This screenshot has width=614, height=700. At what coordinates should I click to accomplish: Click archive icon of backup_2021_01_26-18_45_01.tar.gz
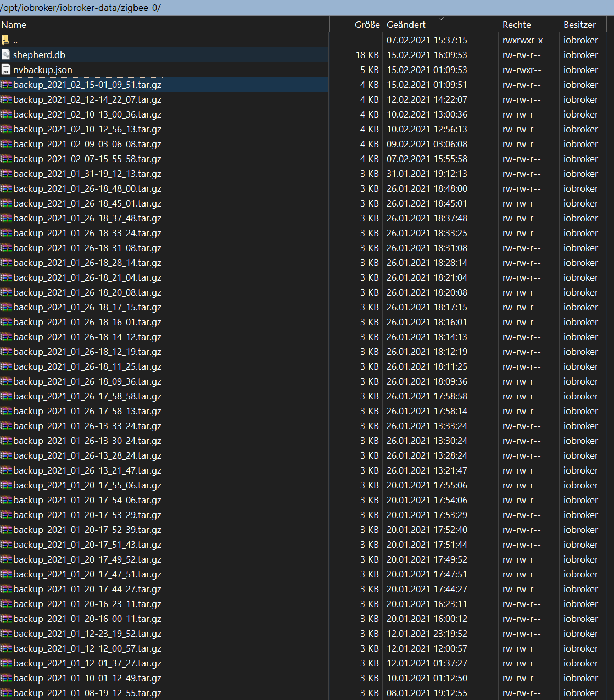6,203
